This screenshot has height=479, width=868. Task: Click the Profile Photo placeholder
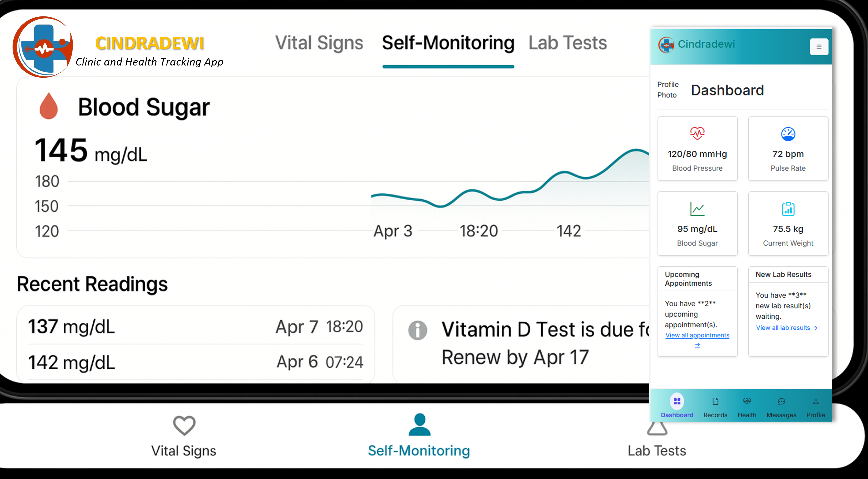tap(668, 90)
